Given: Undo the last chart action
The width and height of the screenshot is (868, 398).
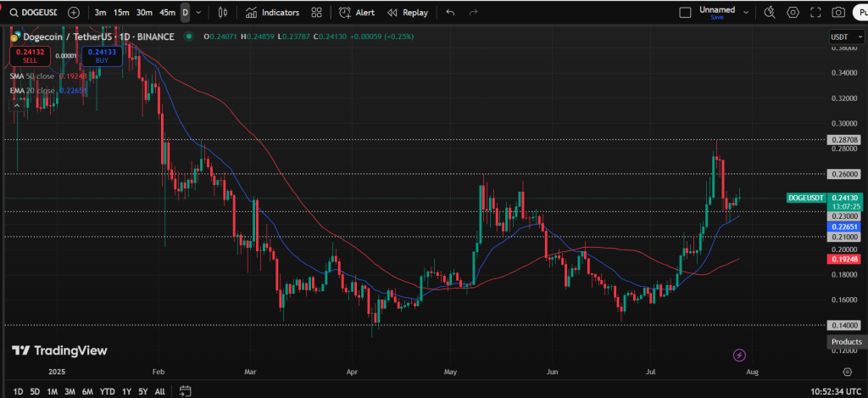Looking at the screenshot, I should [450, 12].
